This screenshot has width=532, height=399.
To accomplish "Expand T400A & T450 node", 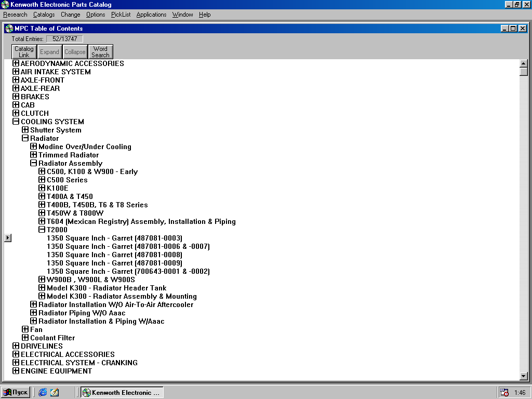I will [x=42, y=196].
